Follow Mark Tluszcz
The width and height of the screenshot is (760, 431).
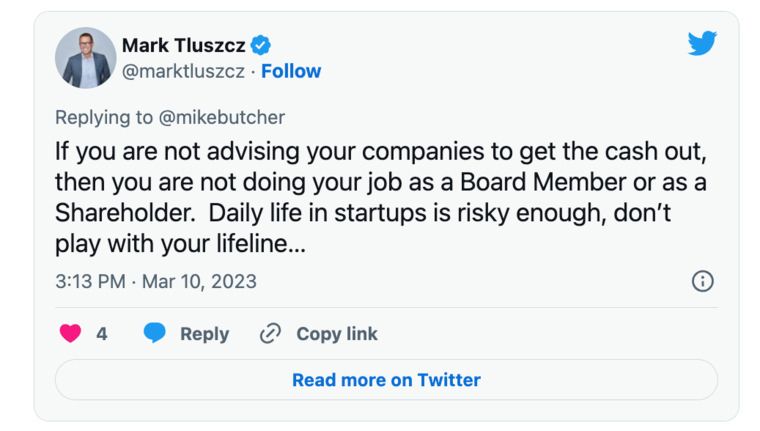click(291, 71)
